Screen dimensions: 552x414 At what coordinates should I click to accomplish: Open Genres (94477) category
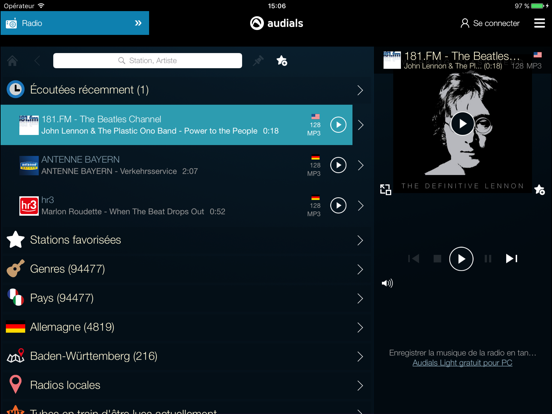click(x=187, y=269)
